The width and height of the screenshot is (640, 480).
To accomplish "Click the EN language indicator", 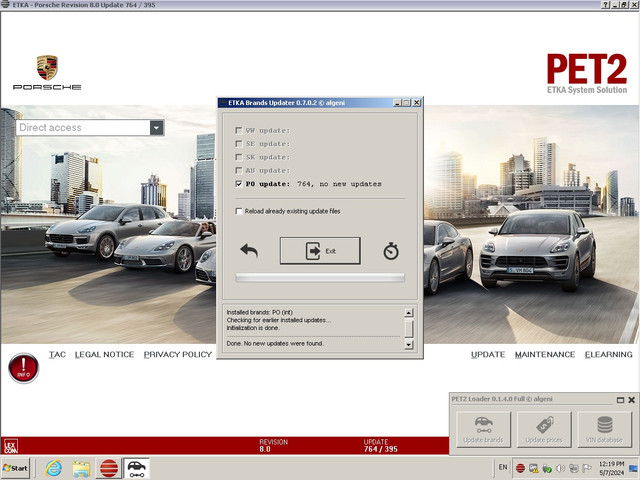I will point(503,467).
